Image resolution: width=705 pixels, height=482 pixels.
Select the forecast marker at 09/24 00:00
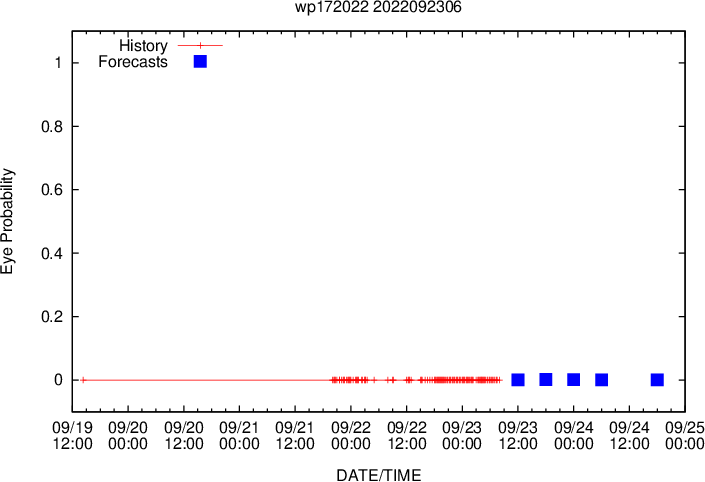[574, 379]
